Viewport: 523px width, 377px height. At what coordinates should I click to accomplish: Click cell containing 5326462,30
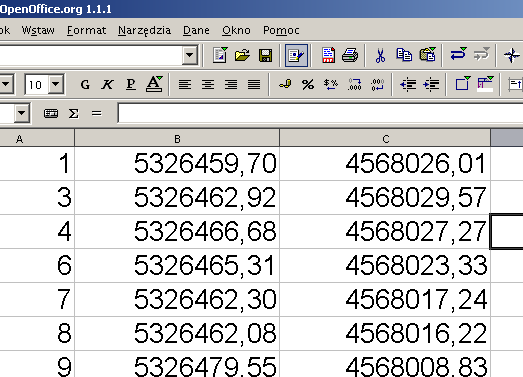pos(177,300)
